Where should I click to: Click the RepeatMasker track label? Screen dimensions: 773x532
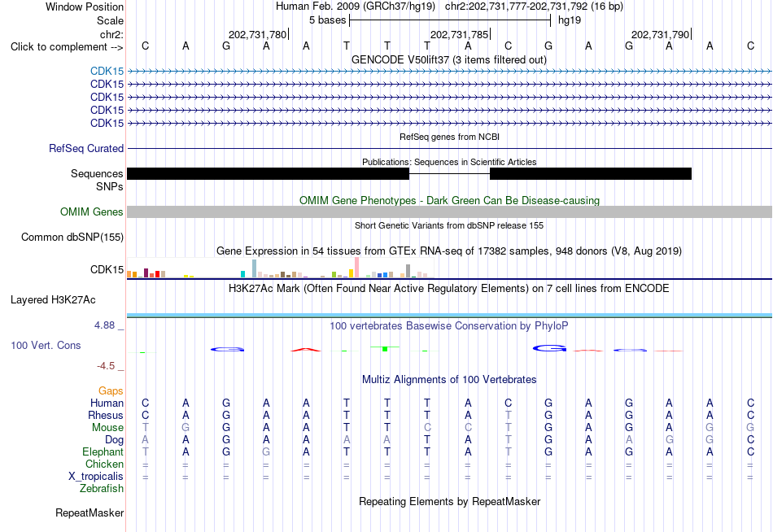90,513
